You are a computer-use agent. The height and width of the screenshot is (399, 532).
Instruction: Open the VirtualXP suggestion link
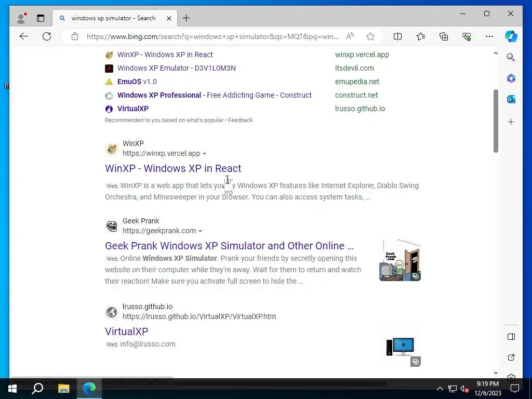133,109
